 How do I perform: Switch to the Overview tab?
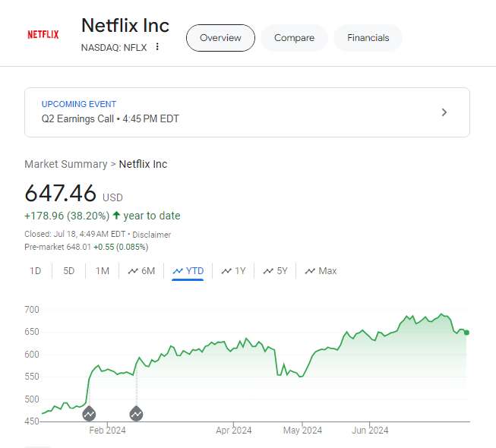click(x=220, y=38)
